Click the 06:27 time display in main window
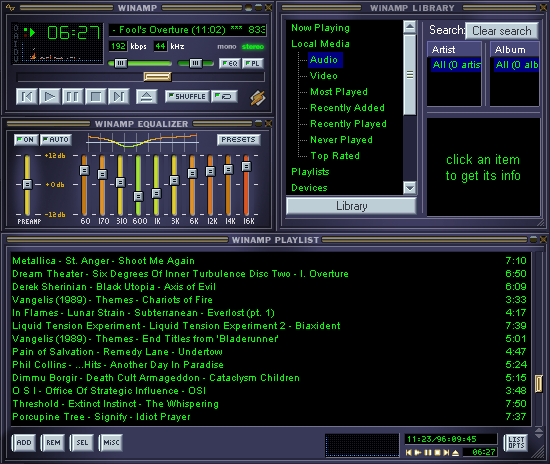The width and height of the screenshot is (550, 464). tap(74, 33)
